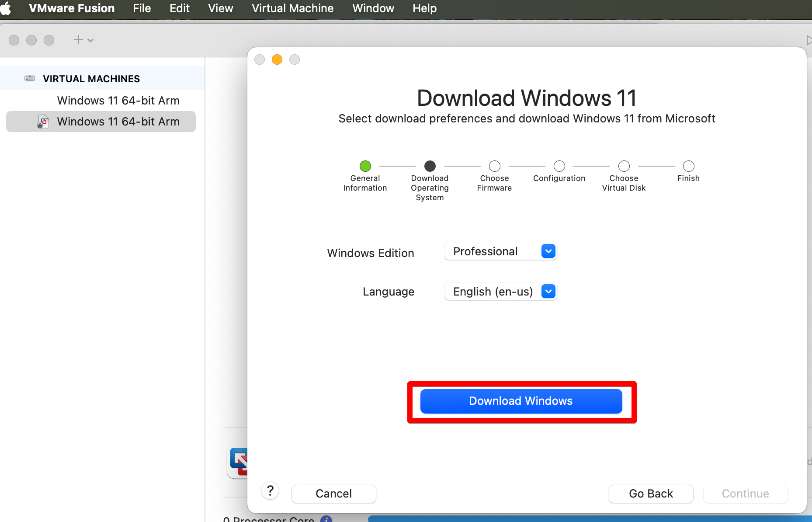Click the Finish step circle
812x522 pixels.
[x=689, y=166]
